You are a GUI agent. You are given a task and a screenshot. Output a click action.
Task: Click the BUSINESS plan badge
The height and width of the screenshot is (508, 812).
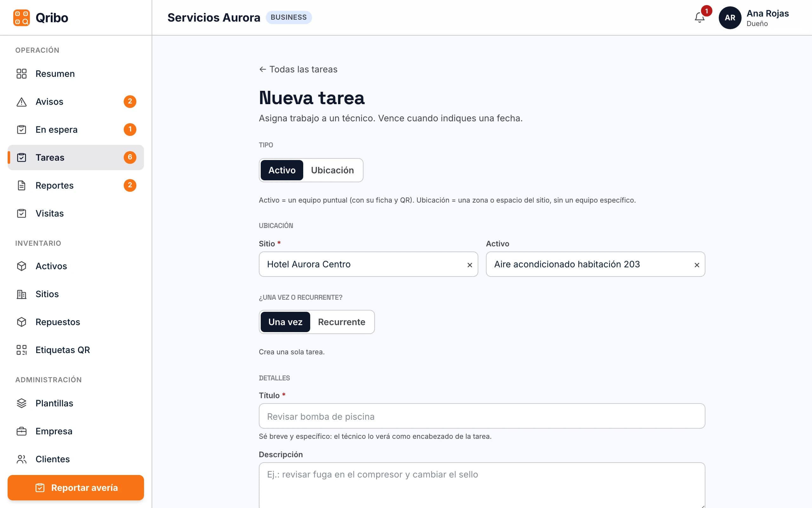[x=289, y=17]
